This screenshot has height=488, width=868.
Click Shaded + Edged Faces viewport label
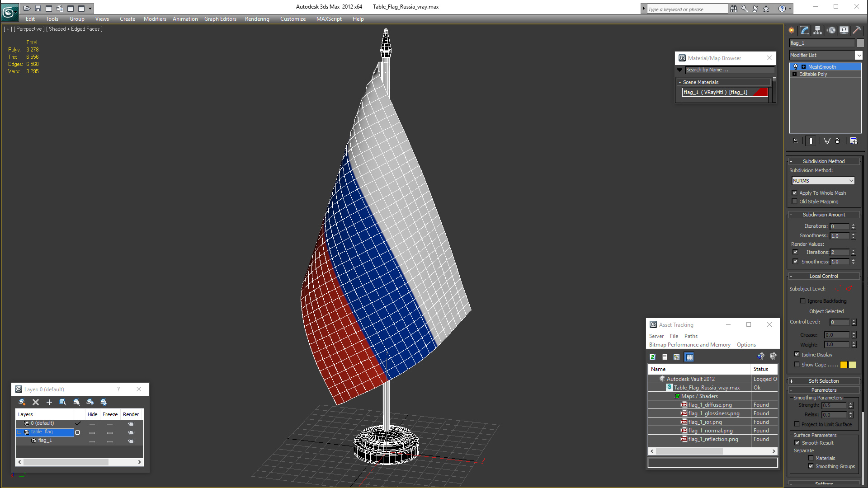[x=74, y=29]
